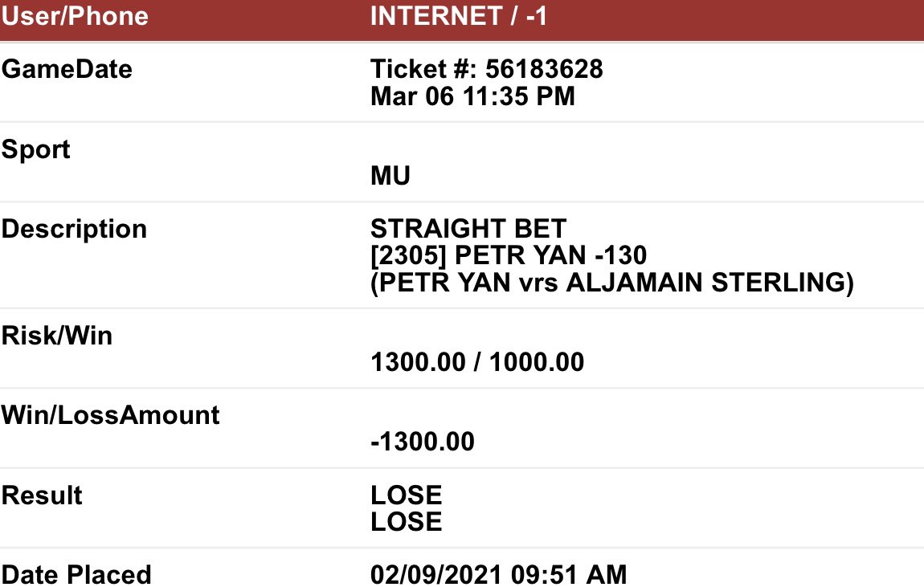Click the [2305] PETR YAN -130 line
This screenshot has width=924, height=587.
[509, 255]
